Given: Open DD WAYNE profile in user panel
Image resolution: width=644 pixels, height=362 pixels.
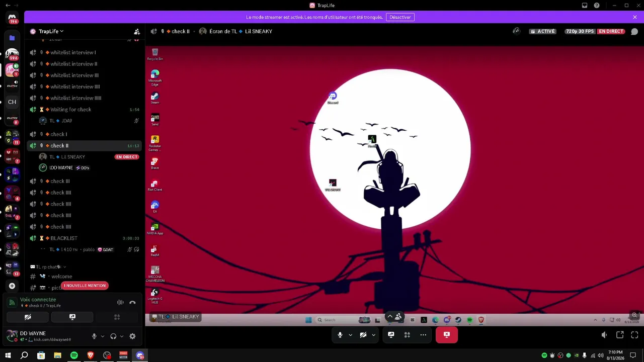Looking at the screenshot, I should coord(45,336).
